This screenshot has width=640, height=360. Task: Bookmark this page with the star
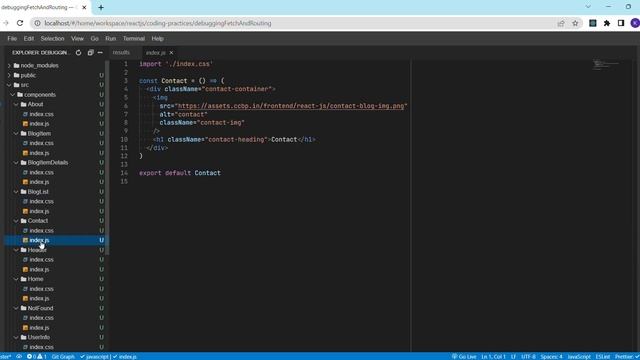[575, 23]
